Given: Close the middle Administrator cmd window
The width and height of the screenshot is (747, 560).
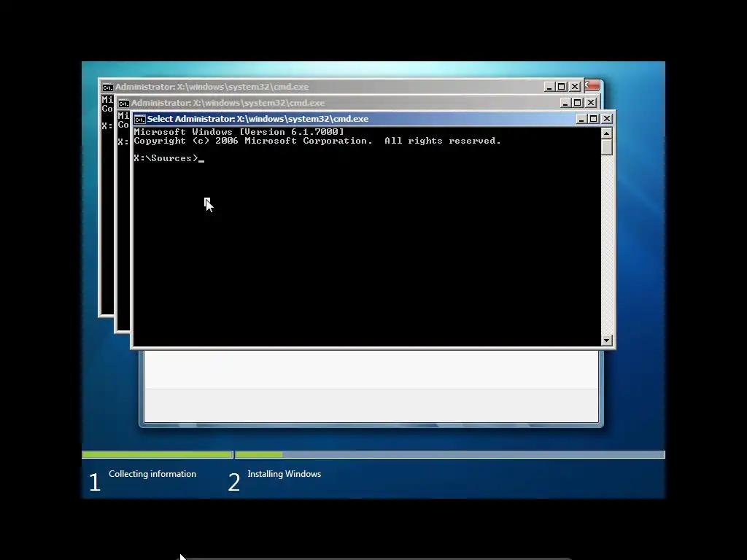Looking at the screenshot, I should [x=591, y=103].
